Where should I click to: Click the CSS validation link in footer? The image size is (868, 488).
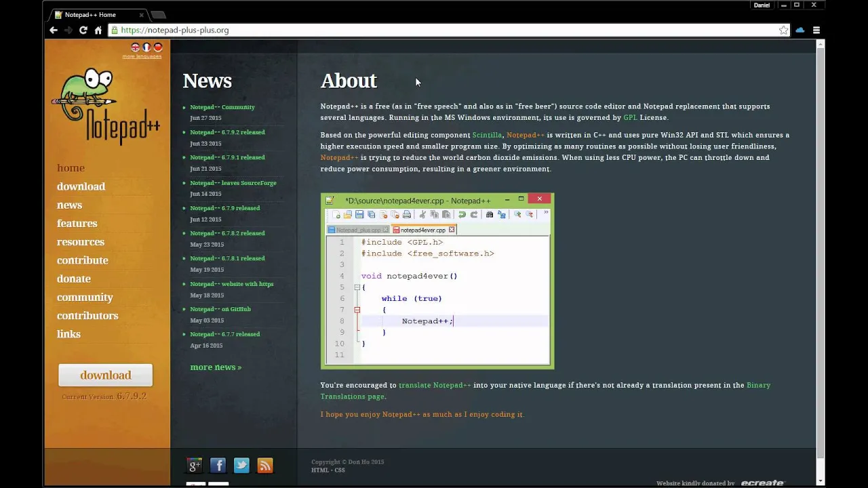click(x=340, y=470)
